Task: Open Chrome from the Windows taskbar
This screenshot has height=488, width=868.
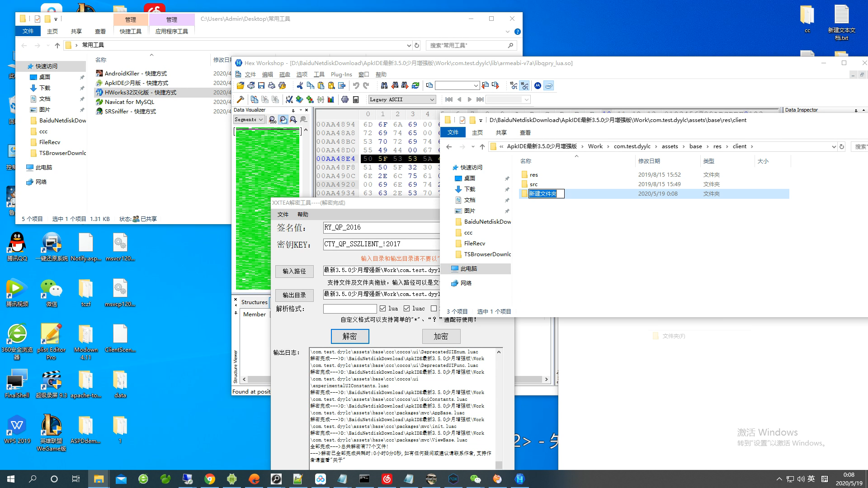Action: [x=210, y=479]
